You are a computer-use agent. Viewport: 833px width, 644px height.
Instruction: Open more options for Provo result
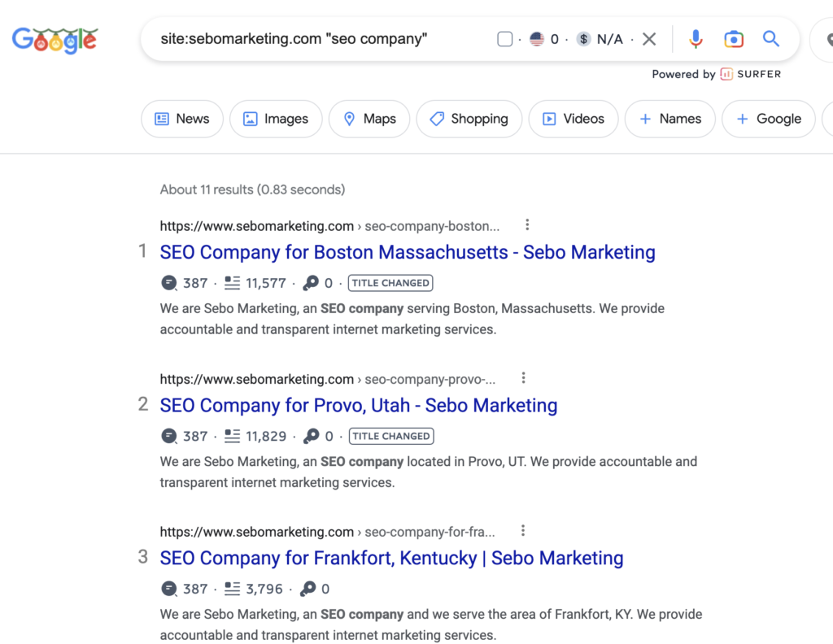click(523, 378)
